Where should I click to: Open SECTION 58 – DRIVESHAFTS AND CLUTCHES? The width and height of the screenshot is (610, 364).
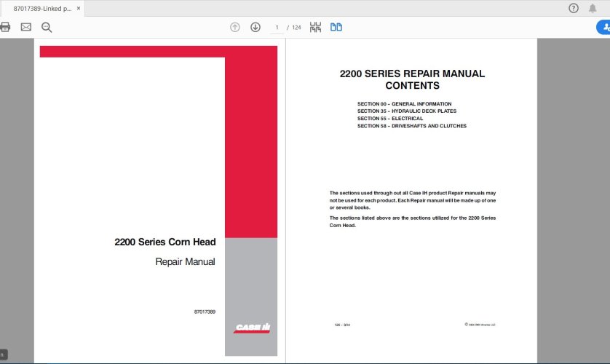pyautogui.click(x=412, y=126)
